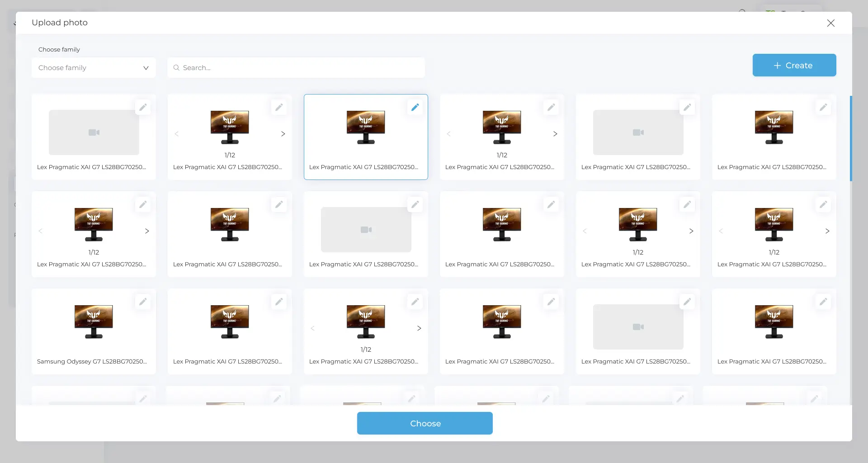Viewport: 868px width, 463px height.
Task: Click the edit pencil on the first top-row card
Action: coord(143,108)
